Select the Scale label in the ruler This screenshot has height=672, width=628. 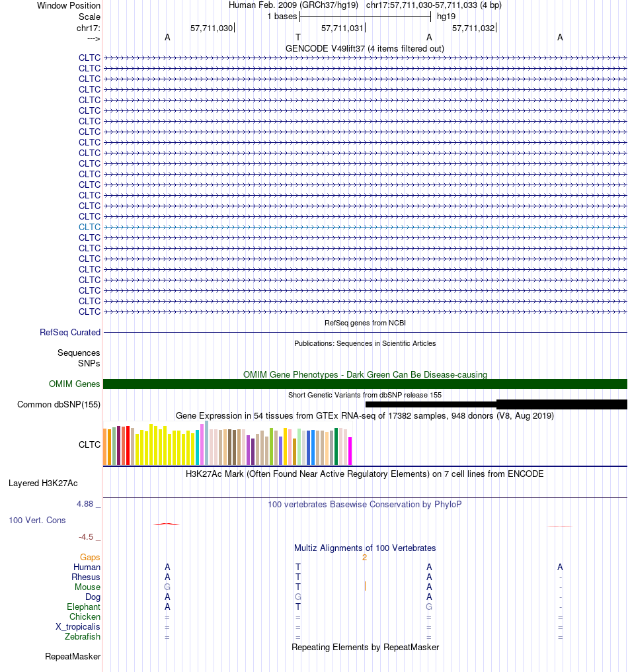click(x=89, y=17)
